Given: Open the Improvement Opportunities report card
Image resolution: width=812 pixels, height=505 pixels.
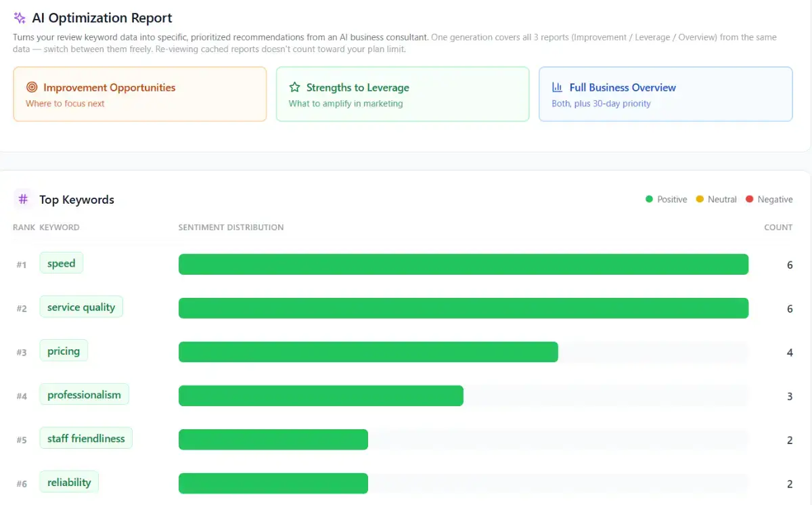Looking at the screenshot, I should tap(140, 94).
